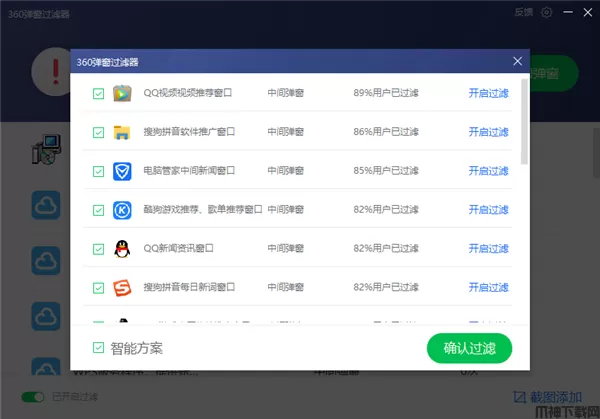Click 开启过滤 for QQ视频视频推荐窗口

click(489, 93)
